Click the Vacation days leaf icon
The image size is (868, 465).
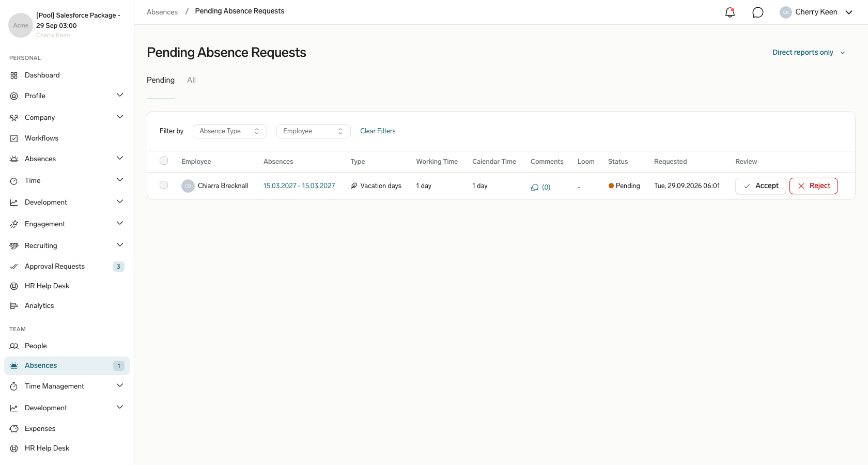point(354,186)
